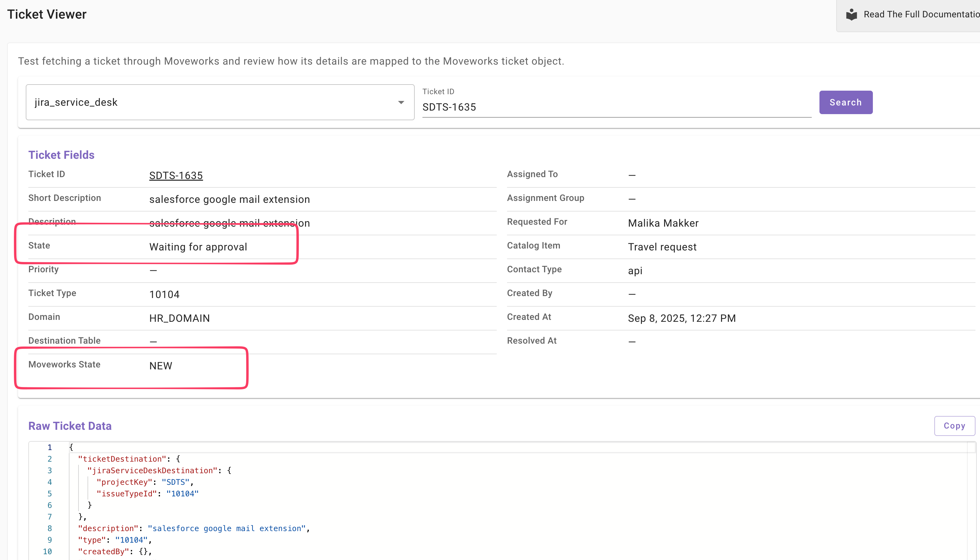Open Read The Full Documentation link

click(x=921, y=14)
